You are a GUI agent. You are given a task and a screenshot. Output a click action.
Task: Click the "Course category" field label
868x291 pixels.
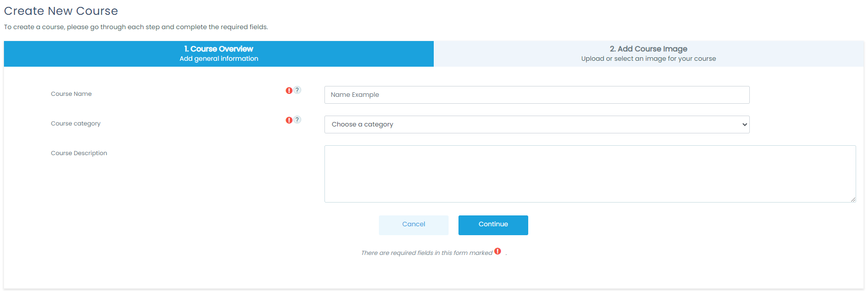coord(76,124)
